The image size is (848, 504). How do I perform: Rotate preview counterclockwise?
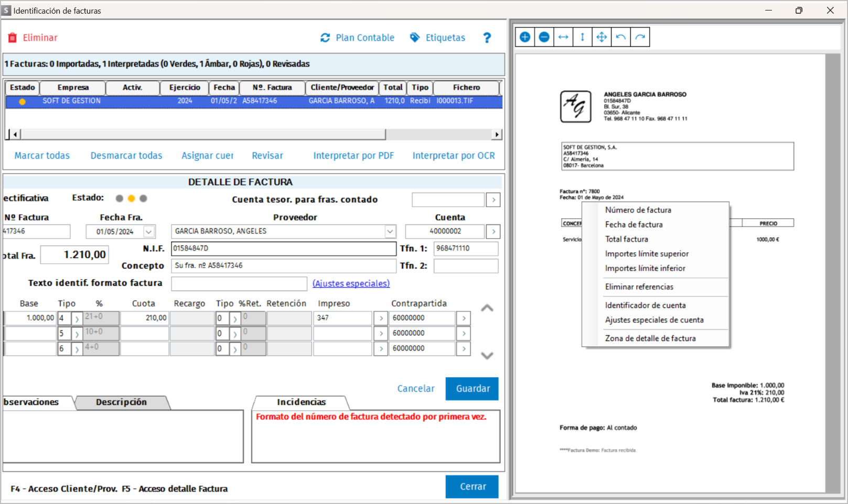click(x=621, y=37)
